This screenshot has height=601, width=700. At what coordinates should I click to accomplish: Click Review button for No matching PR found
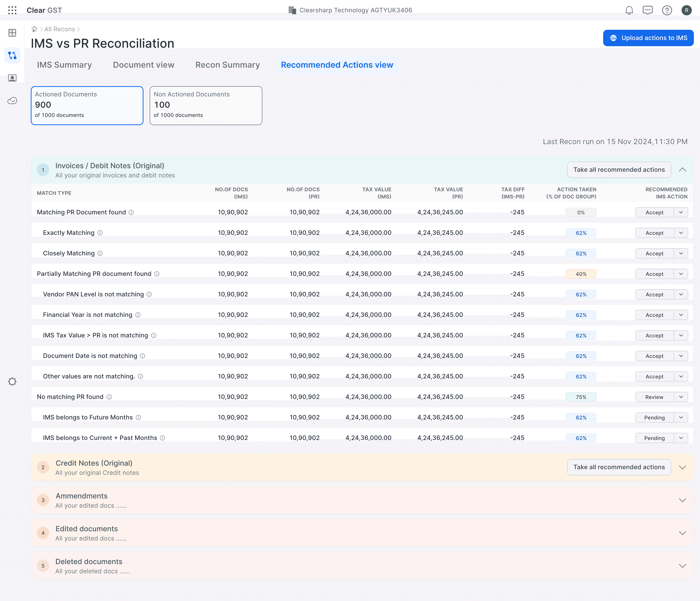click(x=654, y=397)
